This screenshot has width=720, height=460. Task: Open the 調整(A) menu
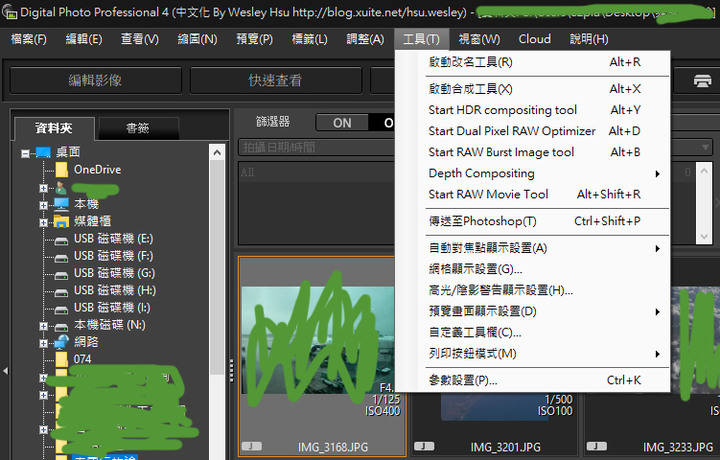(x=365, y=39)
